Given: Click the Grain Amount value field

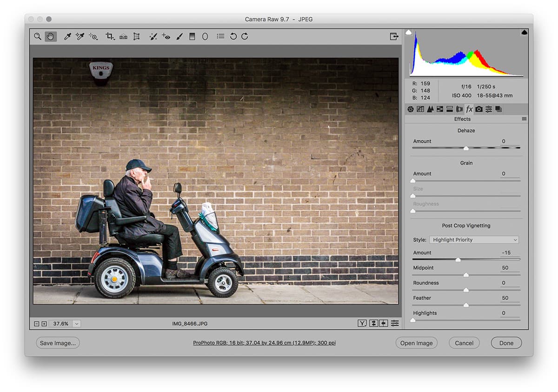Looking at the screenshot, I should tap(510, 174).
